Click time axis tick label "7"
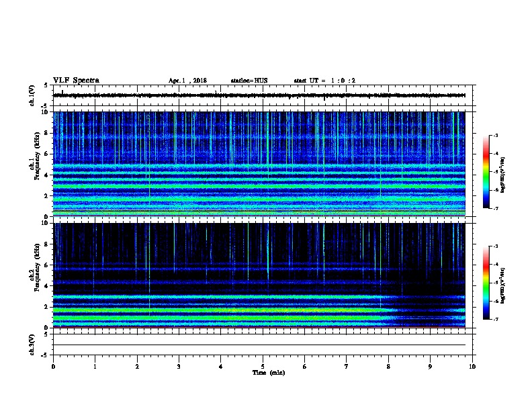This screenshot has width=532, height=411. [347, 367]
